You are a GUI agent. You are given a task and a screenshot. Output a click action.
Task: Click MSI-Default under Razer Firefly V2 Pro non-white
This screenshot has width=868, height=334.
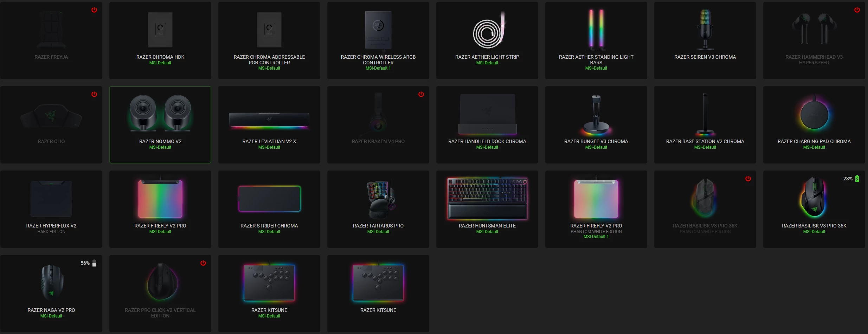(160, 232)
